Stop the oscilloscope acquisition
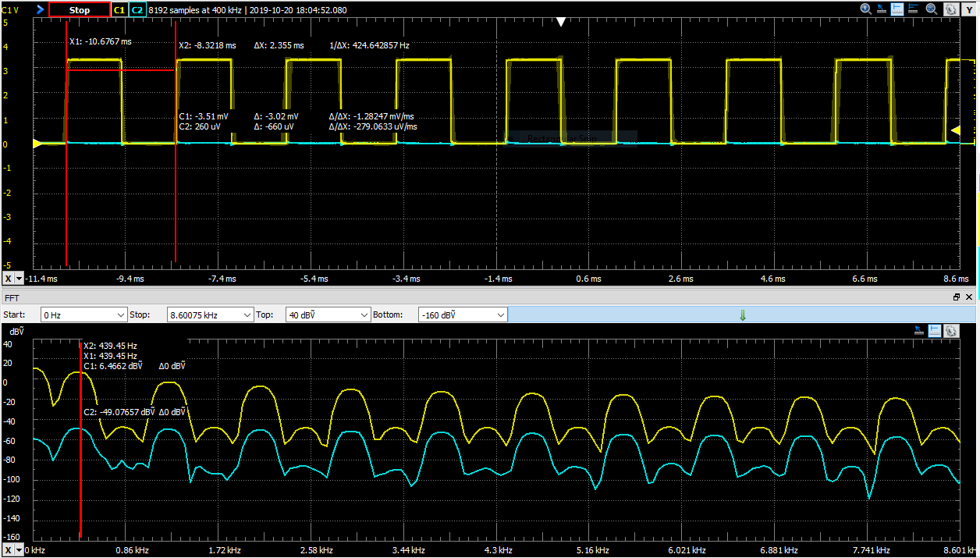980x558 pixels. pos(80,10)
